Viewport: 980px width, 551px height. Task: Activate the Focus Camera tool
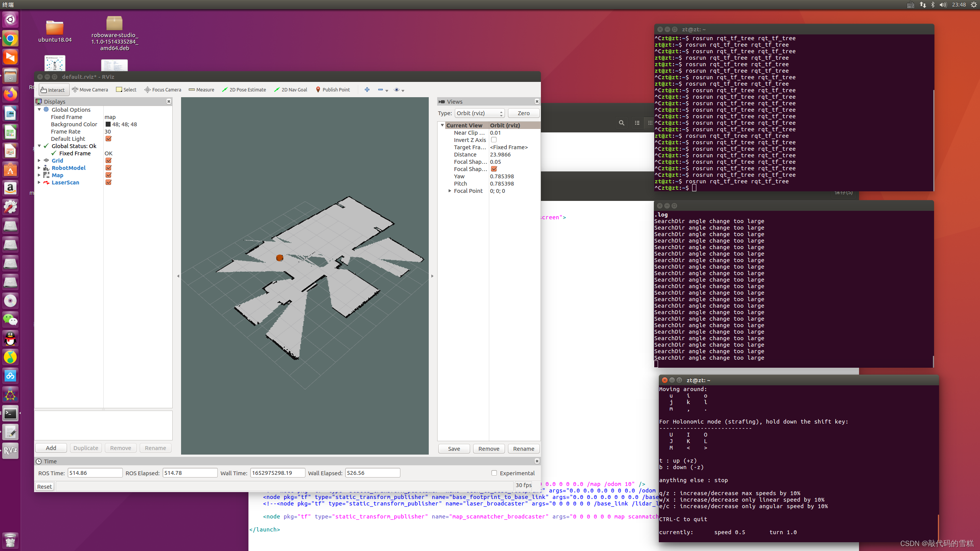[163, 90]
